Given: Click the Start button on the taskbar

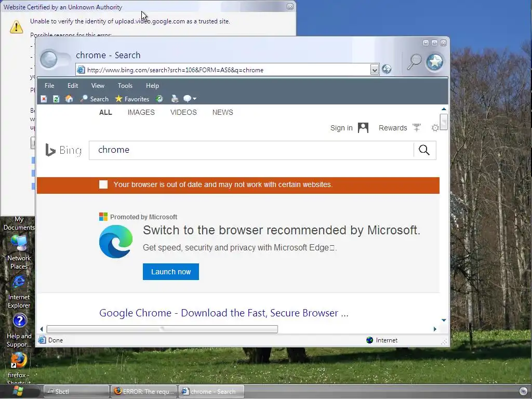Looking at the screenshot, I should tap(18, 392).
